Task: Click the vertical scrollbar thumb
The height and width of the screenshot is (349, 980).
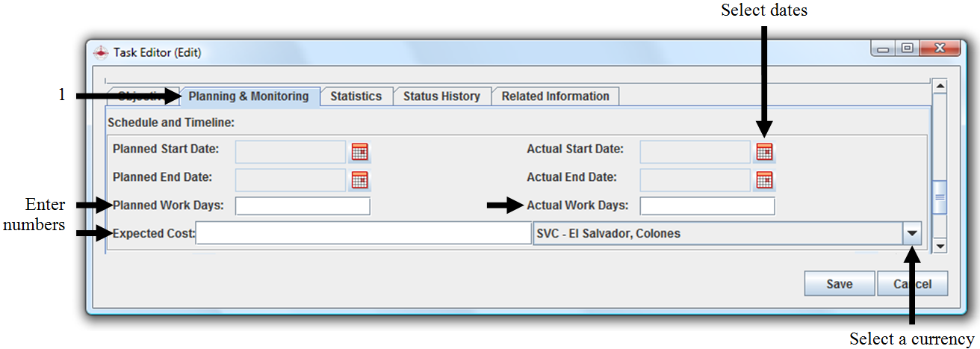Action: 940,198
